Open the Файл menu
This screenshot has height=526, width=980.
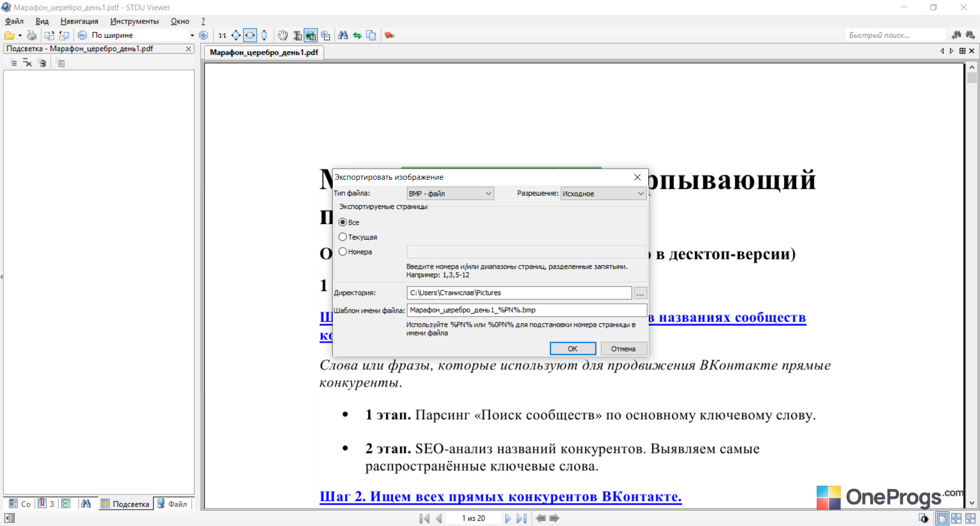14,21
